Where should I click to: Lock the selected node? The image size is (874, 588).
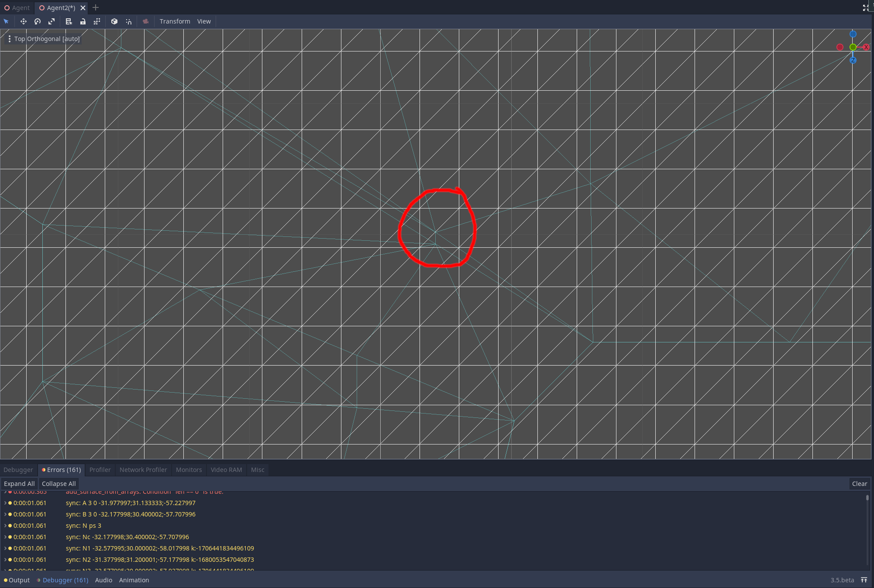(83, 21)
